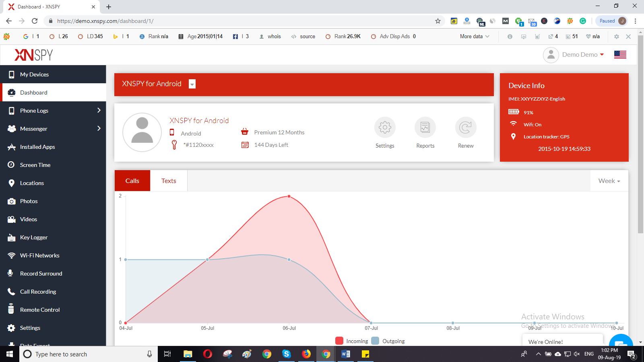Open Word from the taskbar
This screenshot has width=644, height=362.
pyautogui.click(x=345, y=354)
